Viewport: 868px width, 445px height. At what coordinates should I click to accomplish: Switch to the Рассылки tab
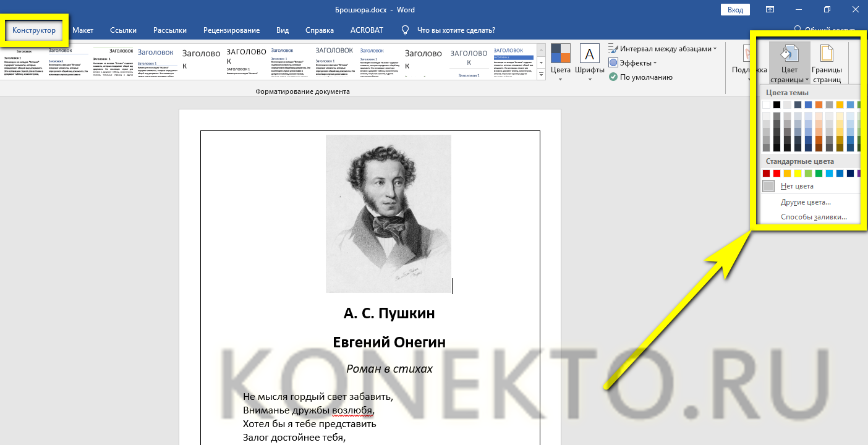point(170,30)
